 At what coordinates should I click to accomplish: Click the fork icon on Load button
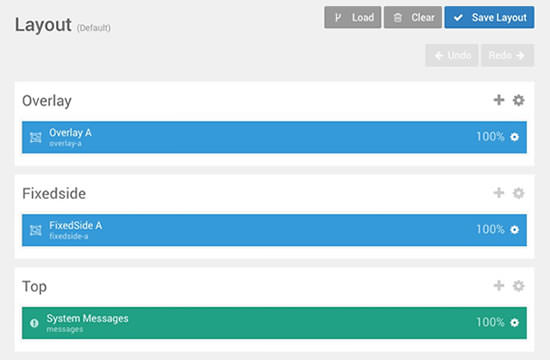(x=338, y=17)
